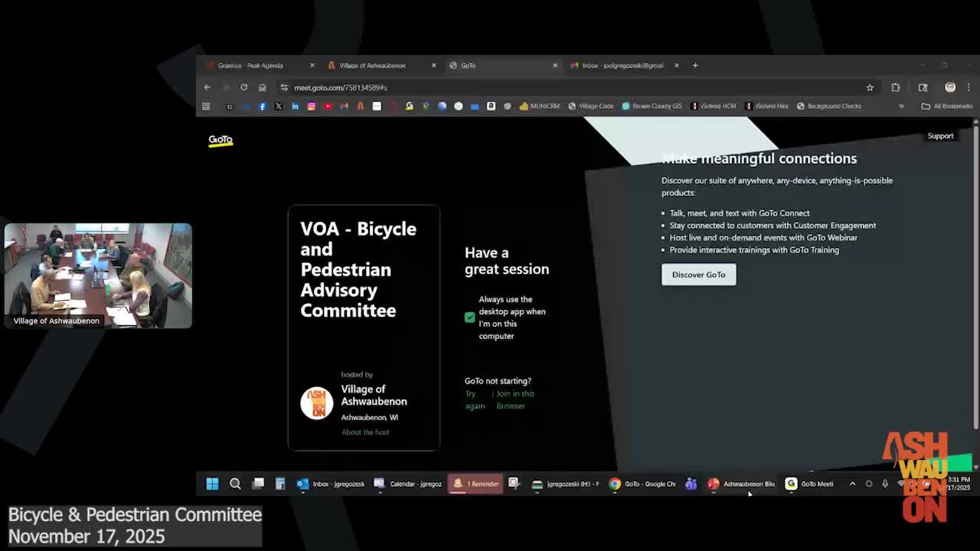
Task: Click the About the host link
Action: click(x=365, y=432)
